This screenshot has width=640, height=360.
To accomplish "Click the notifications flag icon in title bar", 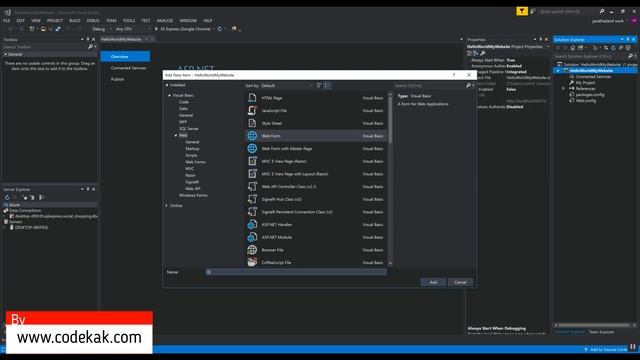I will tap(522, 11).
